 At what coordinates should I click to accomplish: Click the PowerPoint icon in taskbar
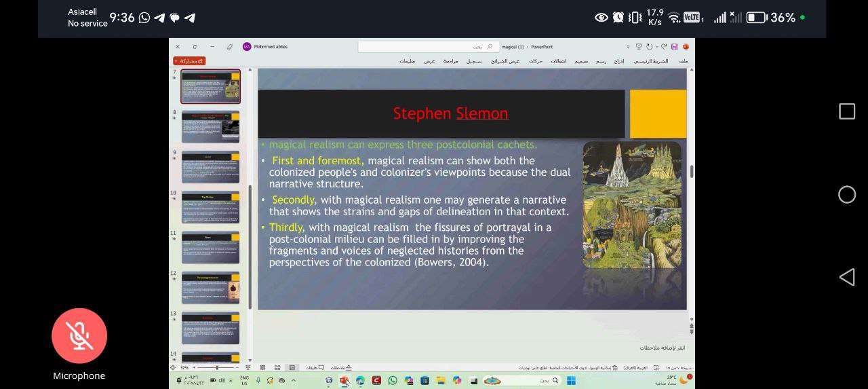pyautogui.click(x=344, y=380)
